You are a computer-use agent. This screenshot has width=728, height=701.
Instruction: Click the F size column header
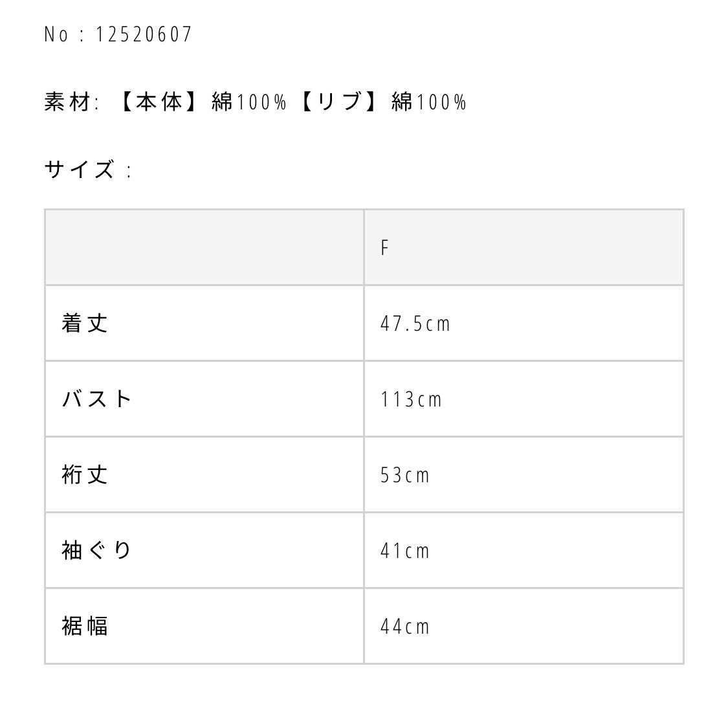click(x=385, y=247)
